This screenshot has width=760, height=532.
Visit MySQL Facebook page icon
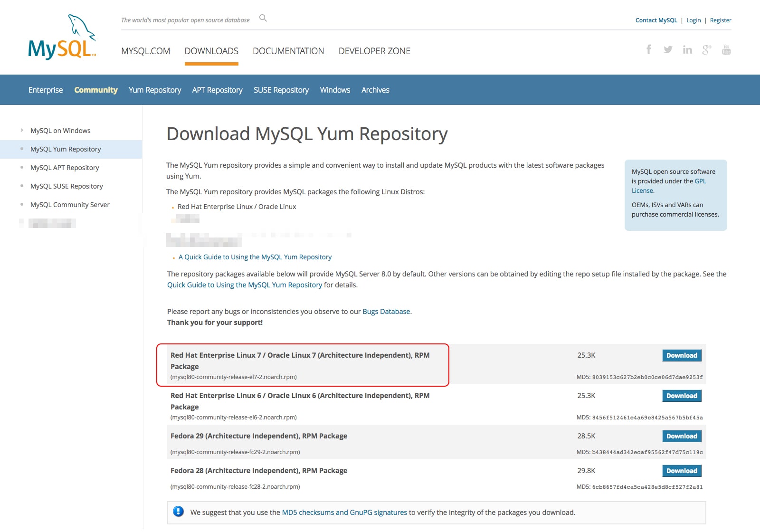(x=649, y=49)
